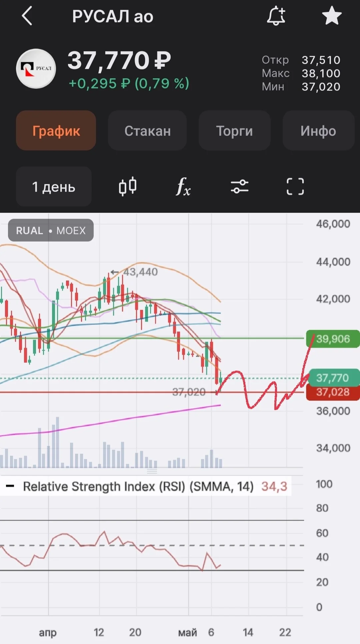The image size is (360, 644).
Task: Select the red 37,028 level label
Action: pyautogui.click(x=333, y=392)
